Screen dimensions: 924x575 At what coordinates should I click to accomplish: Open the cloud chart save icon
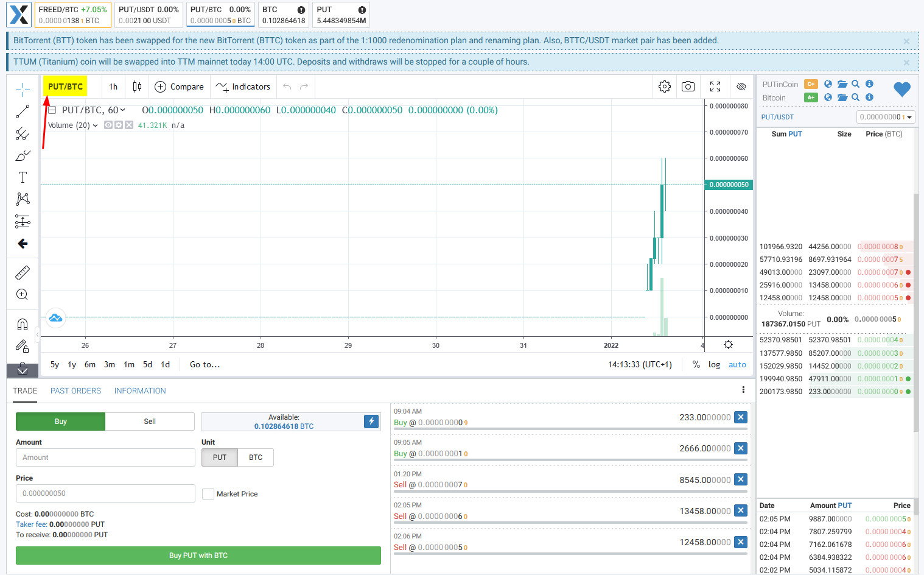pos(55,318)
